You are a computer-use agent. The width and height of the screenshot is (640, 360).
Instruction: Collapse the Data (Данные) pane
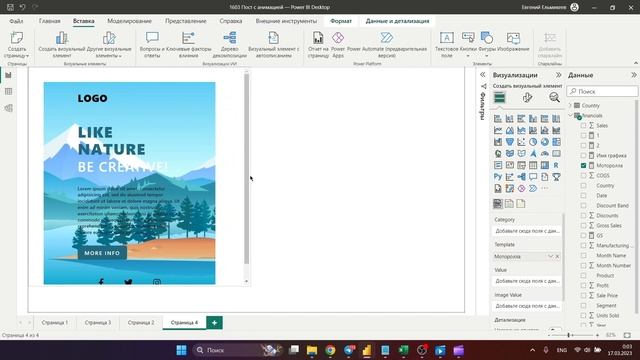pos(633,75)
